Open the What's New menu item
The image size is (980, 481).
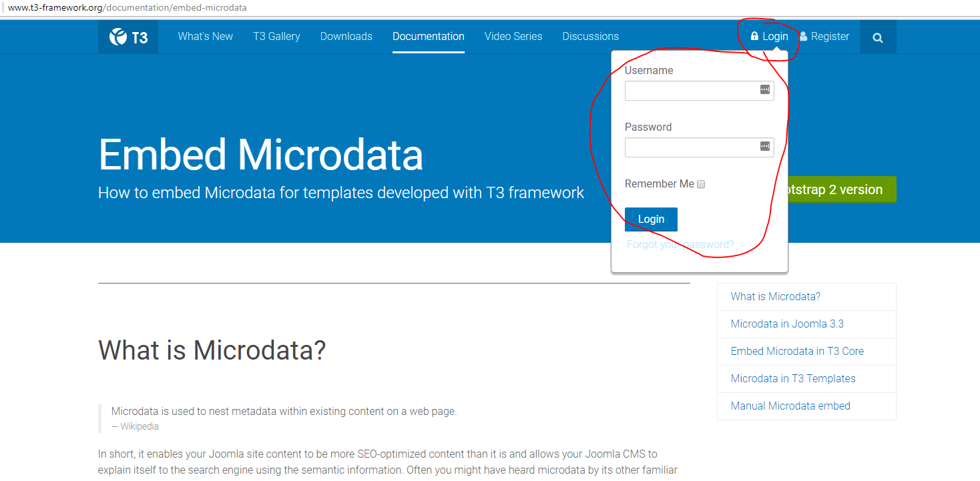[205, 37]
